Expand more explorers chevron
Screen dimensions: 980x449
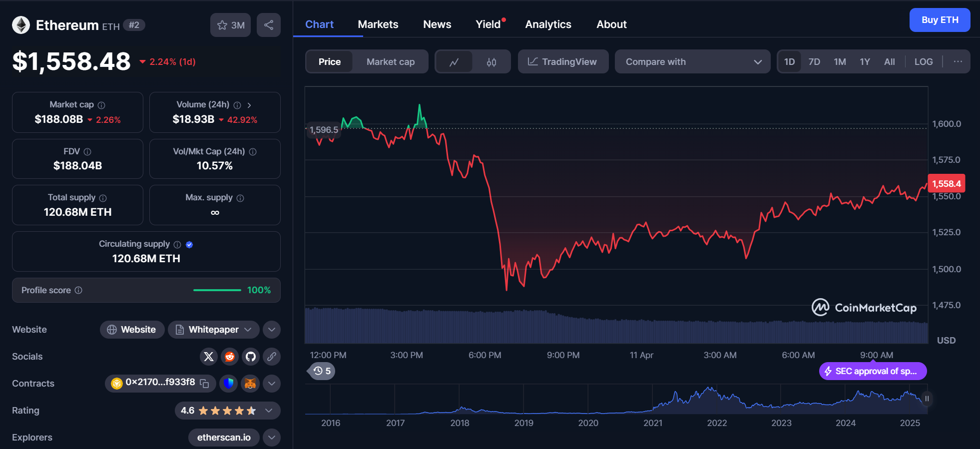click(272, 438)
